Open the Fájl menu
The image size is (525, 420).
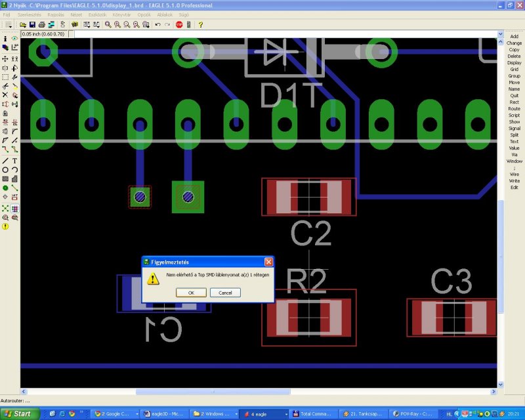[x=7, y=14]
